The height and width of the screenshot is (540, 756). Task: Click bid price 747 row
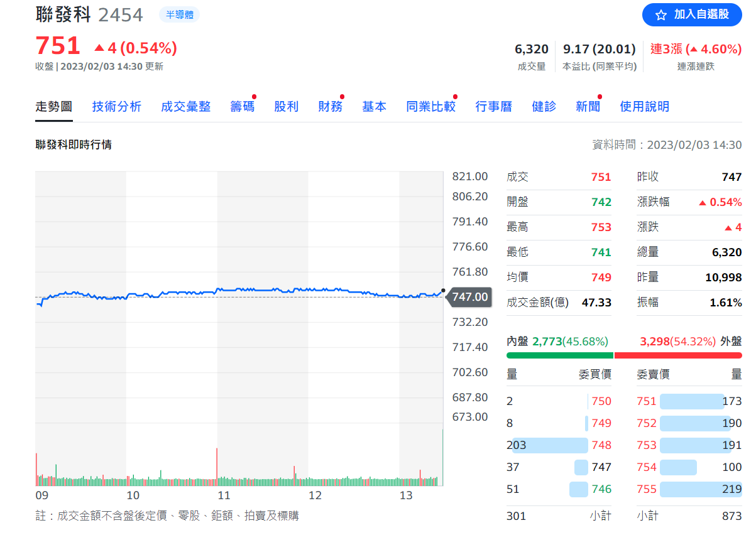(x=559, y=467)
